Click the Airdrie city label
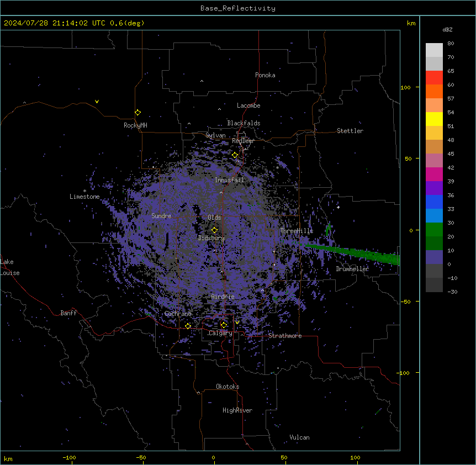This screenshot has width=476, height=465. coord(223,297)
